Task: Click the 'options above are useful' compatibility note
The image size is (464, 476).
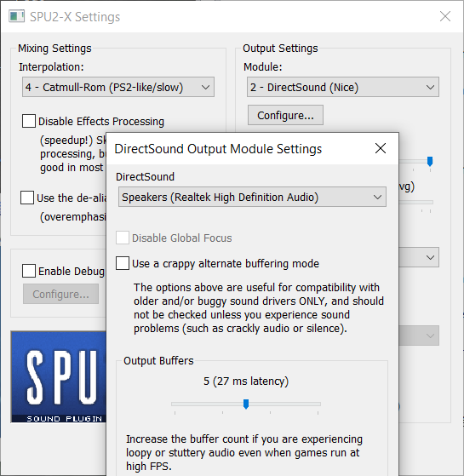Action: tap(259, 307)
